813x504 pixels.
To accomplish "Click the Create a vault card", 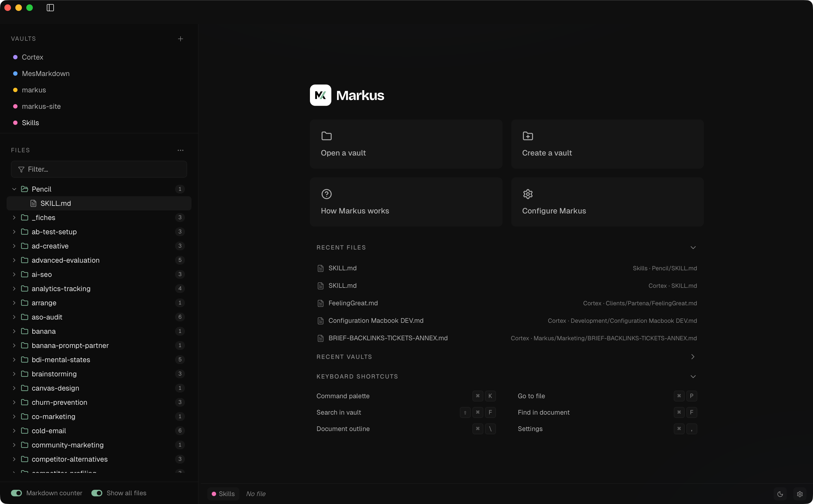I will [x=607, y=144].
